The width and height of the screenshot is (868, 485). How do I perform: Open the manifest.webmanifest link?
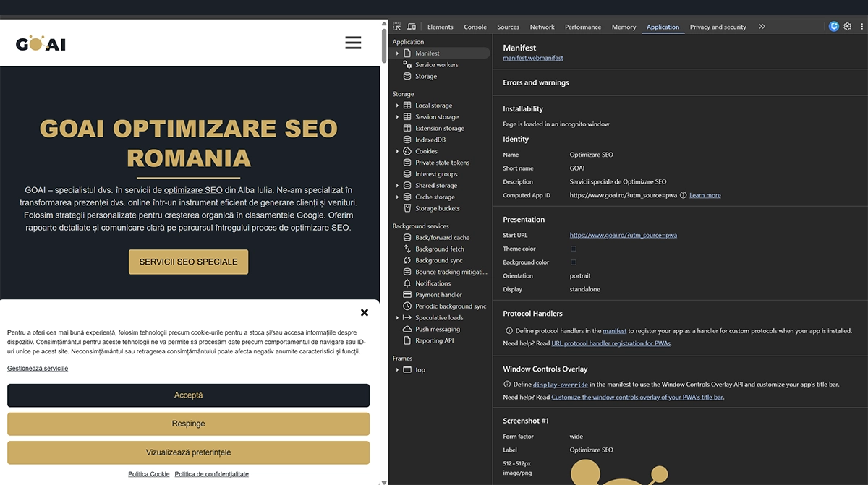pos(533,58)
